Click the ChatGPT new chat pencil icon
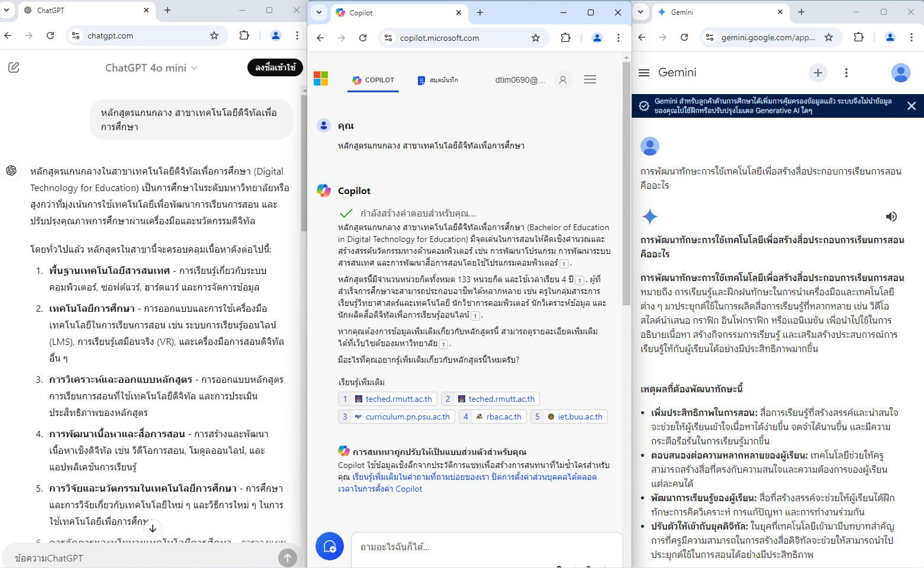The width and height of the screenshot is (924, 568). coord(14,67)
